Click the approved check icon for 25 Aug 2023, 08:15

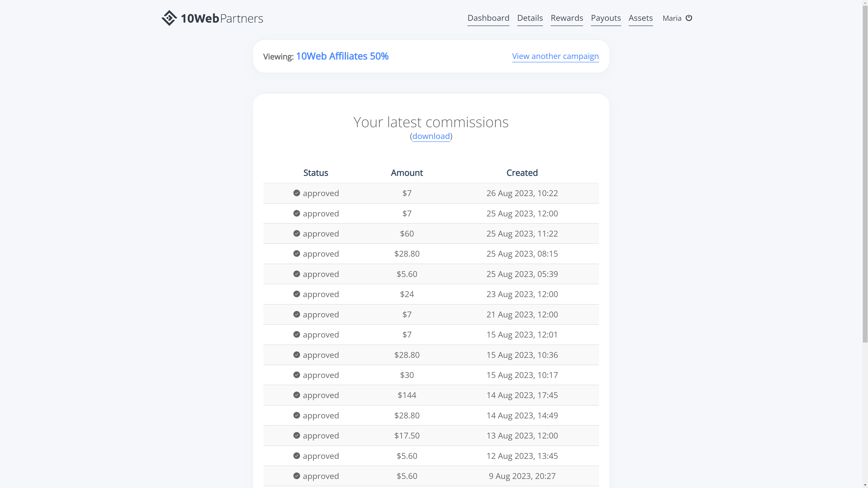click(x=297, y=253)
